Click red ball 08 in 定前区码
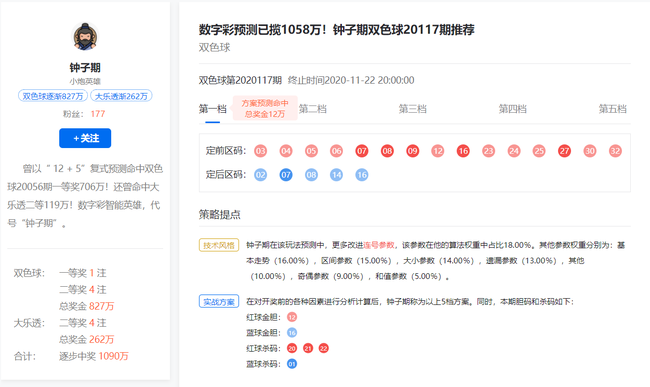The image size is (650, 387). pos(387,151)
